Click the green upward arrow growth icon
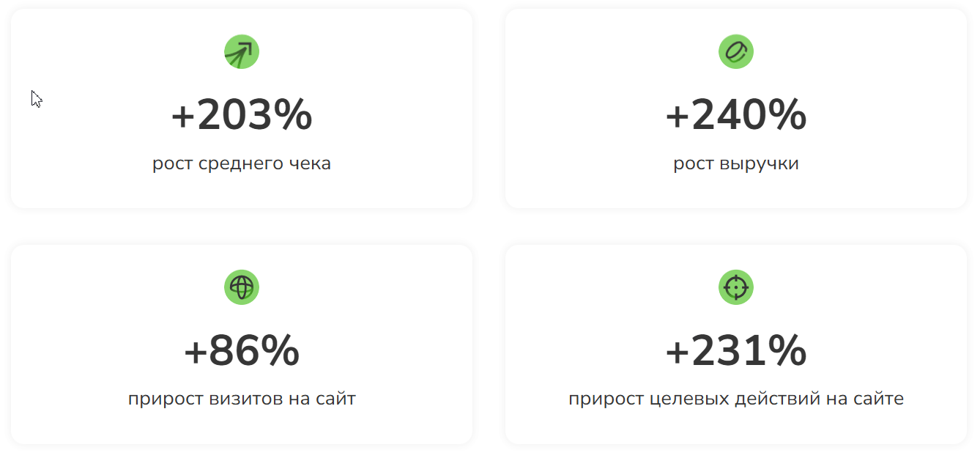The height and width of the screenshot is (461, 980). tap(242, 52)
